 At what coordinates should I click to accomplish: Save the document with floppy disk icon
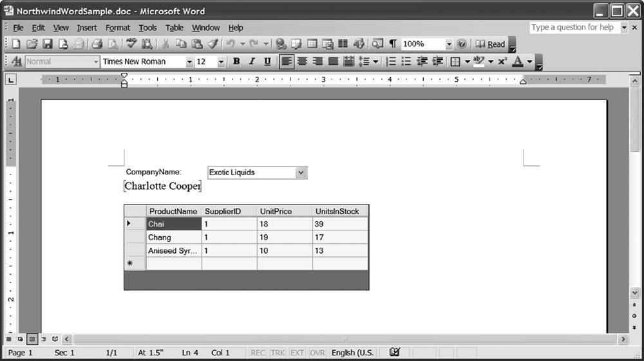pos(47,44)
